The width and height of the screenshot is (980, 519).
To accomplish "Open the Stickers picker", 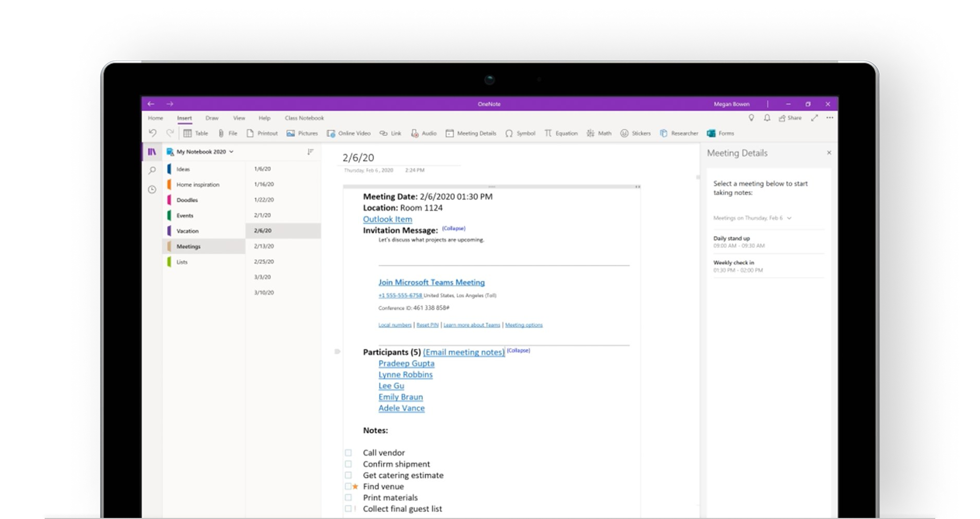I will pyautogui.click(x=635, y=133).
